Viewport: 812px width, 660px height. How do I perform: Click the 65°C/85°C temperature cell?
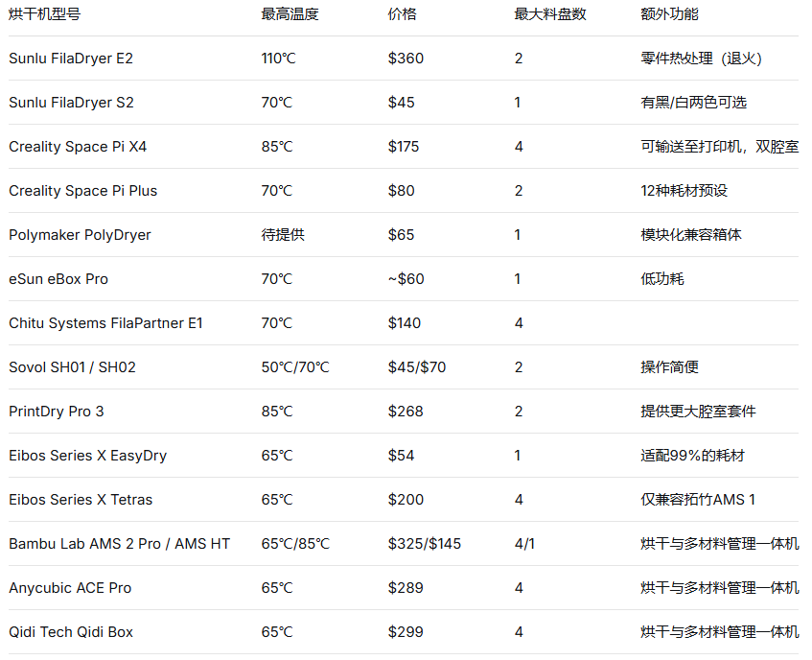(x=295, y=543)
